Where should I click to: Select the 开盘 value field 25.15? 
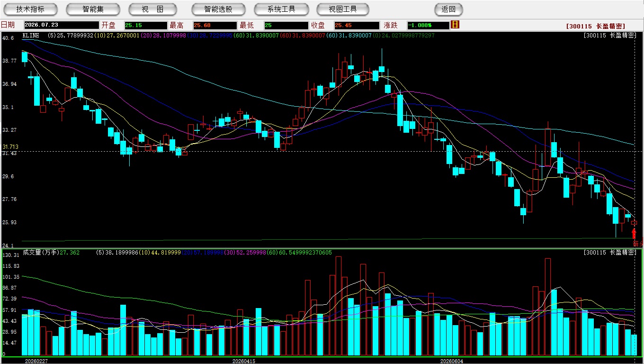click(146, 25)
